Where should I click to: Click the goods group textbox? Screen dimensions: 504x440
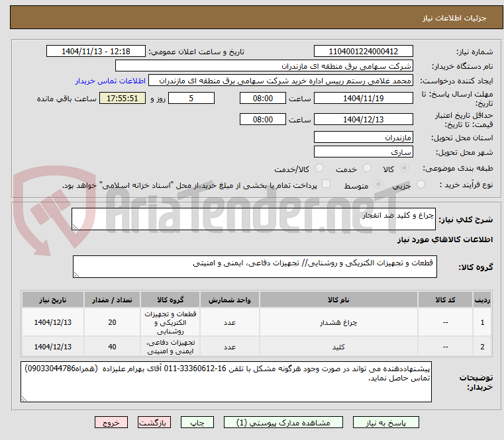coord(254,267)
